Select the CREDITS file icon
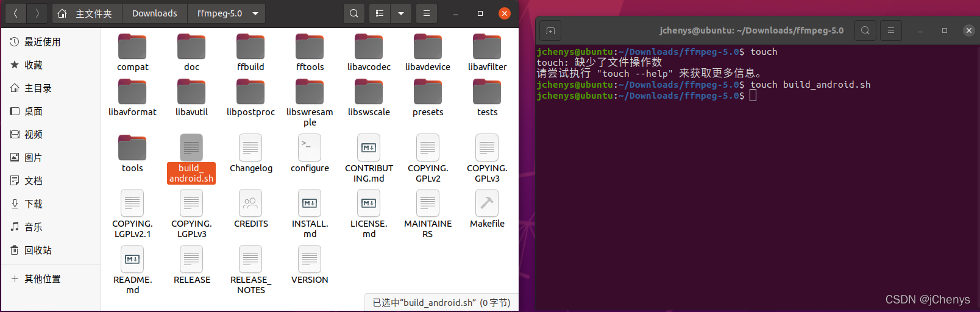Image resolution: width=980 pixels, height=312 pixels. 250,203
